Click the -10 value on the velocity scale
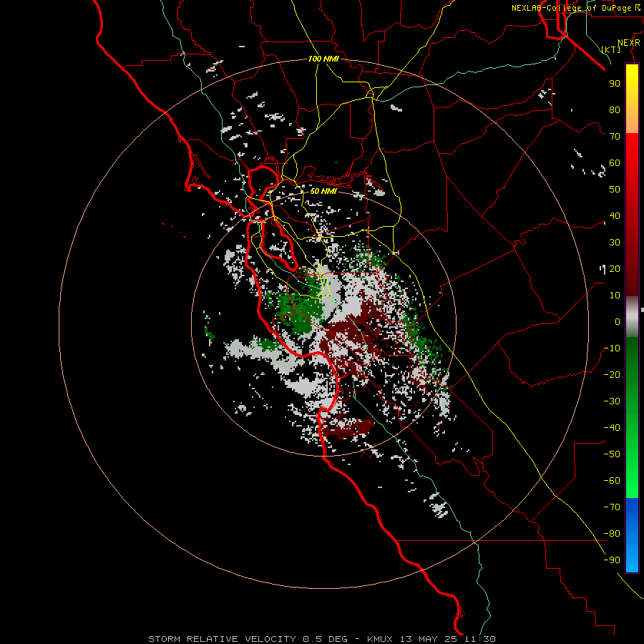 click(x=612, y=348)
